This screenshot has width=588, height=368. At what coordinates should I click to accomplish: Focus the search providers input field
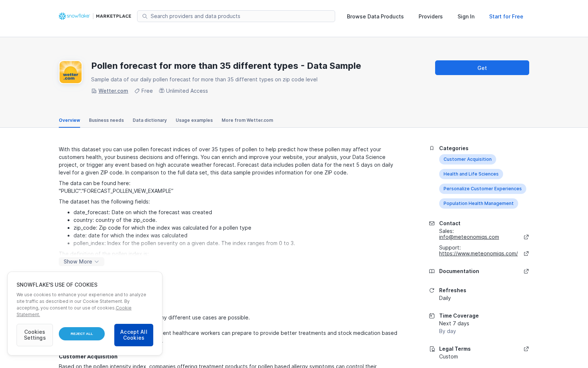pyautogui.click(x=236, y=16)
